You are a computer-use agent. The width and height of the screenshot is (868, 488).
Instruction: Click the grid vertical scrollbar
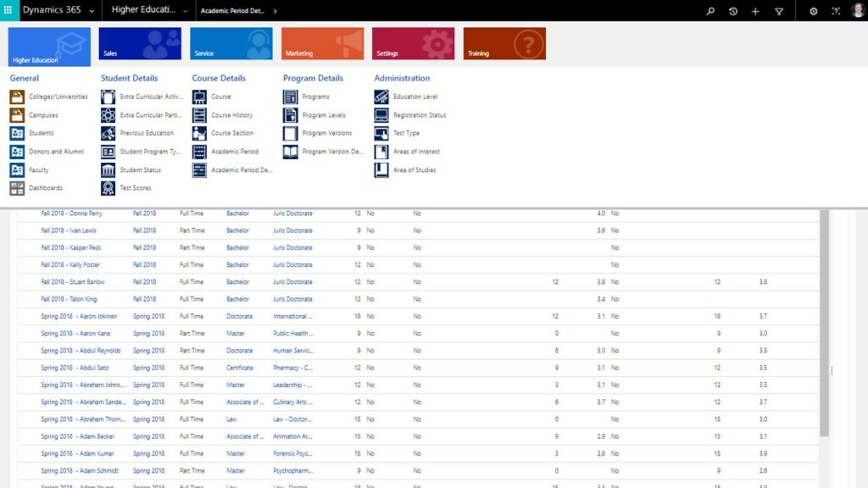pyautogui.click(x=824, y=323)
